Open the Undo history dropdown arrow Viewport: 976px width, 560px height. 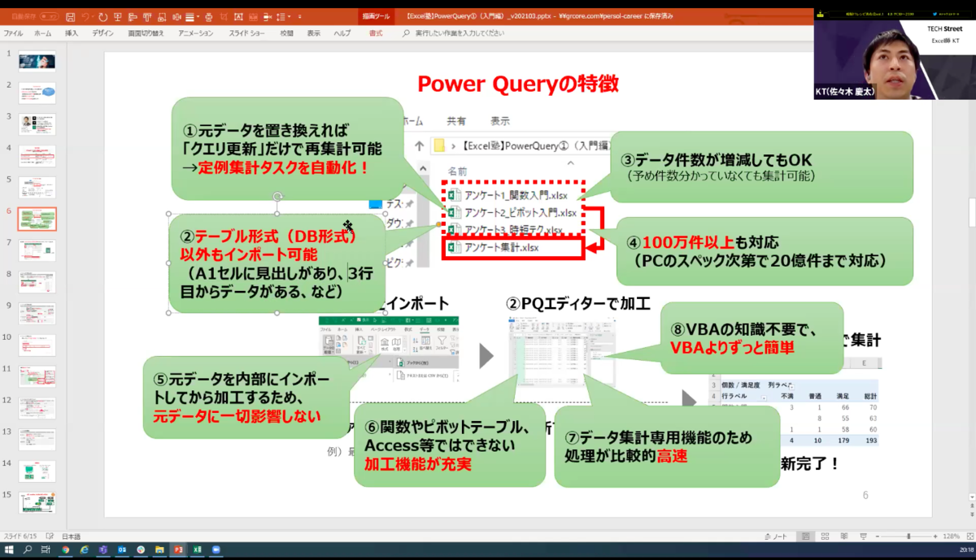(x=94, y=16)
